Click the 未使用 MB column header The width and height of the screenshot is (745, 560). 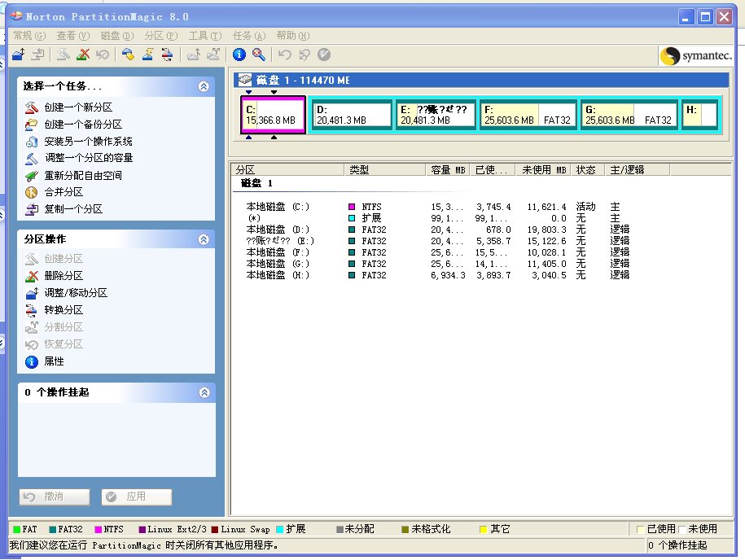pos(544,169)
